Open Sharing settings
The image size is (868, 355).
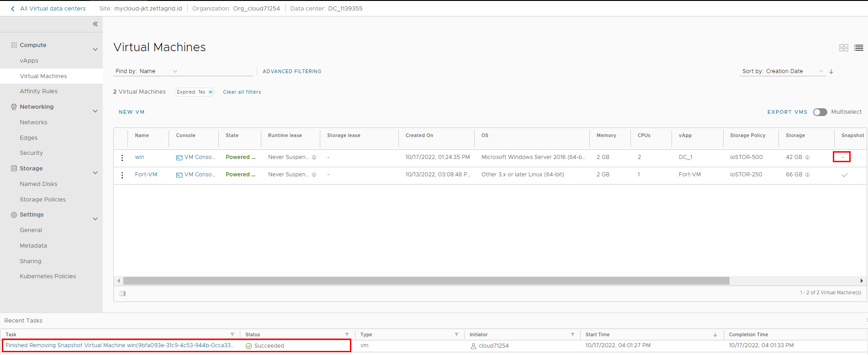[30, 261]
